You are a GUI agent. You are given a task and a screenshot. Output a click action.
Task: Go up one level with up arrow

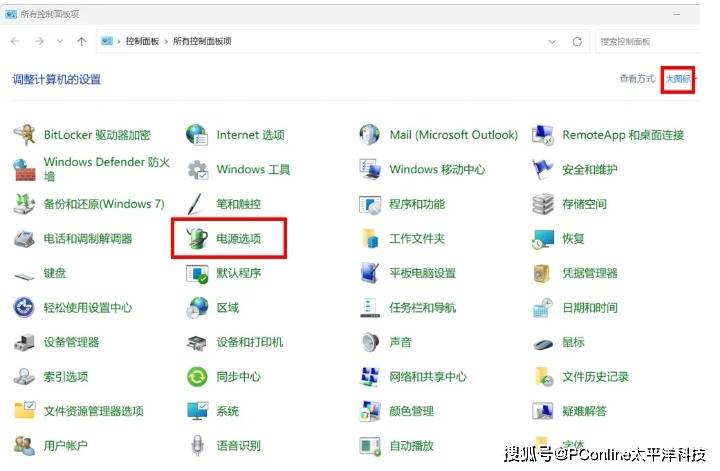coord(82,41)
